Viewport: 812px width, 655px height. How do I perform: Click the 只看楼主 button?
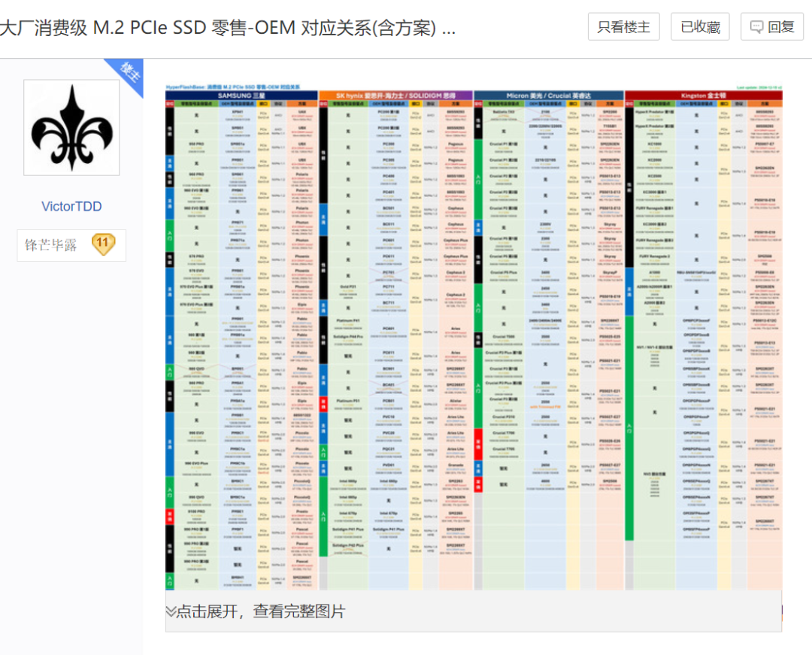coord(623,27)
